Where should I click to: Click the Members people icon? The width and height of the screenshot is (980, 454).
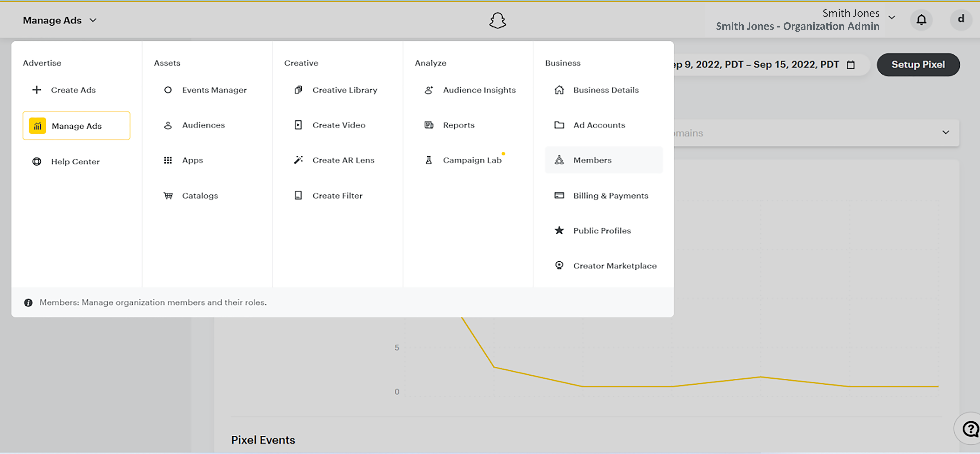pos(559,160)
